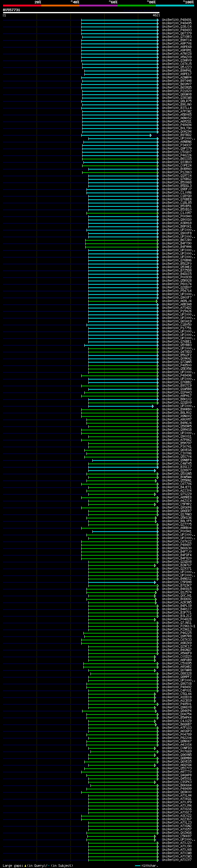Click the white query sequence bar
This screenshot has width=197, height=868.
tap(81, 13)
